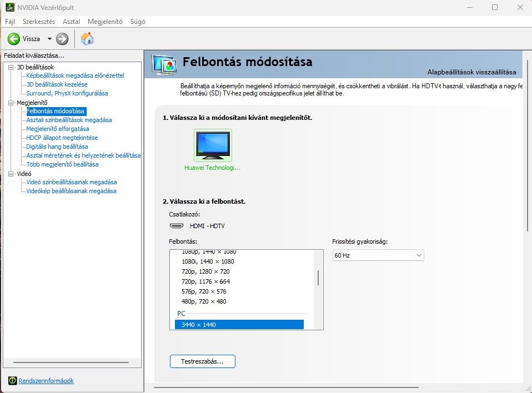This screenshot has width=532, height=393.
Task: Click the Testreszabás... button
Action: click(x=202, y=361)
